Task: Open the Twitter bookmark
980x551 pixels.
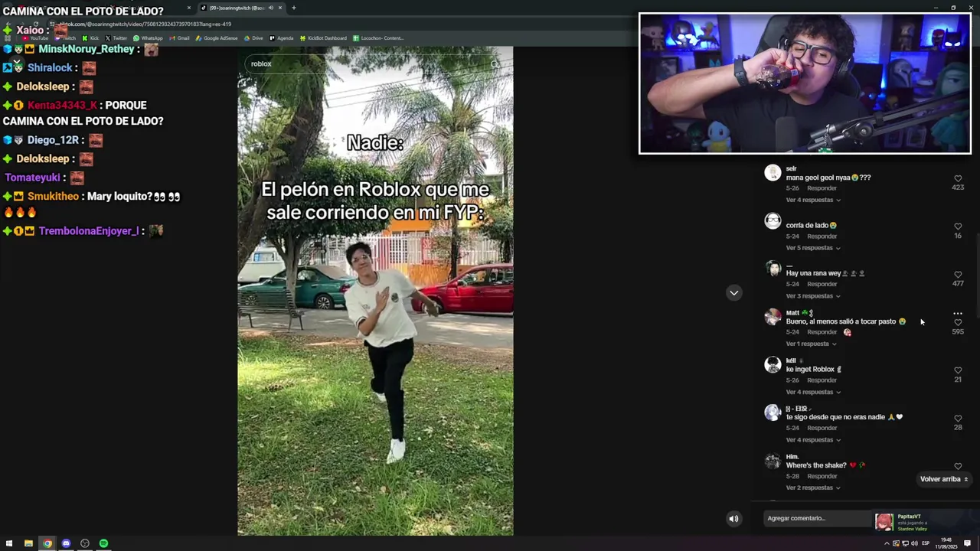Action: pos(116,38)
